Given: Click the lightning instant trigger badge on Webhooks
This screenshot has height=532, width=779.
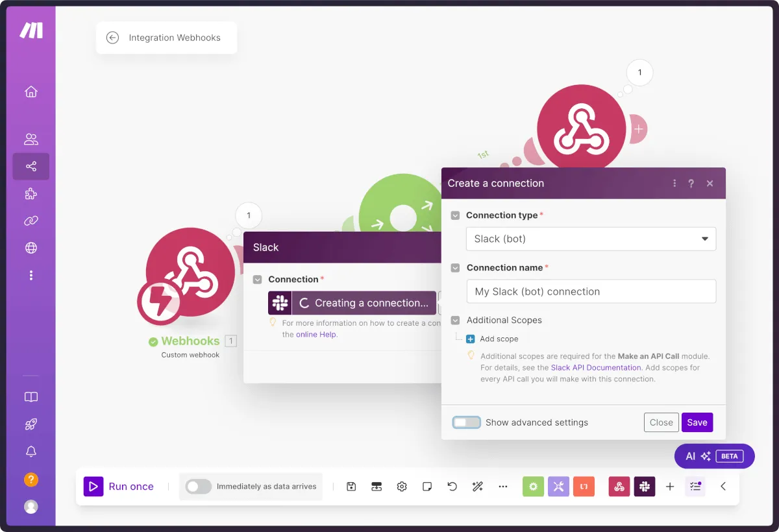Looking at the screenshot, I should click(x=160, y=303).
